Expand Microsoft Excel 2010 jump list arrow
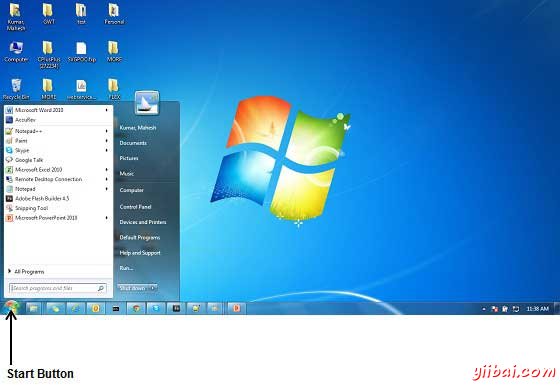The image size is (560, 385). click(x=106, y=170)
